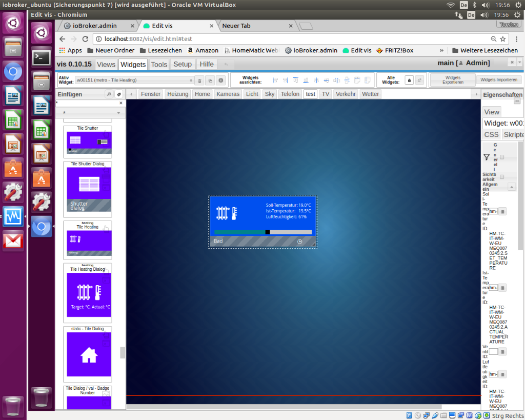Open the Setup menu tab

(x=183, y=64)
